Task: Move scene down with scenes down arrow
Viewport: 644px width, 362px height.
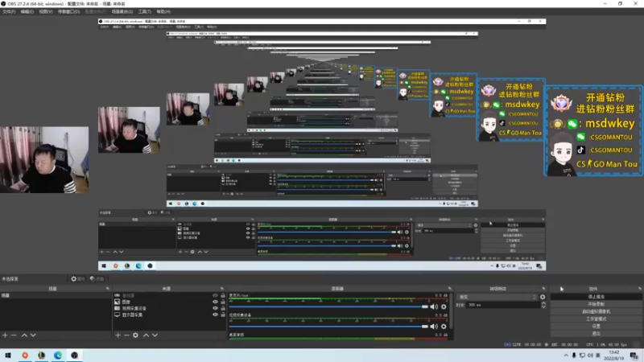Action: pos(33,335)
